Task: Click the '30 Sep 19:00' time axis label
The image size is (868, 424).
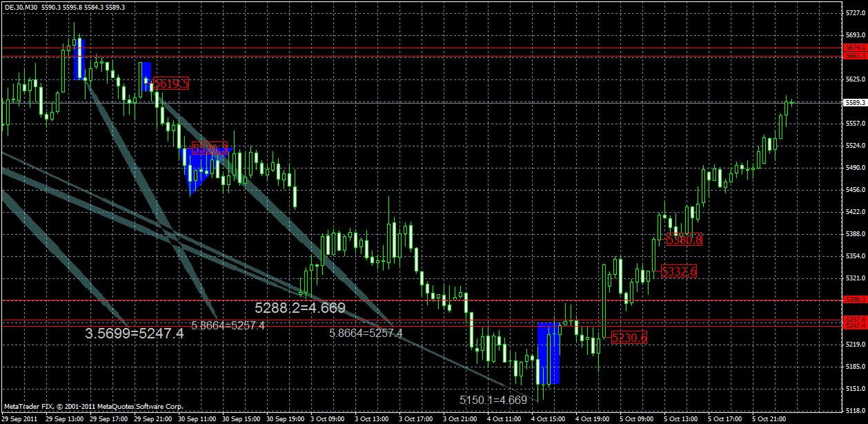Action: (285, 419)
